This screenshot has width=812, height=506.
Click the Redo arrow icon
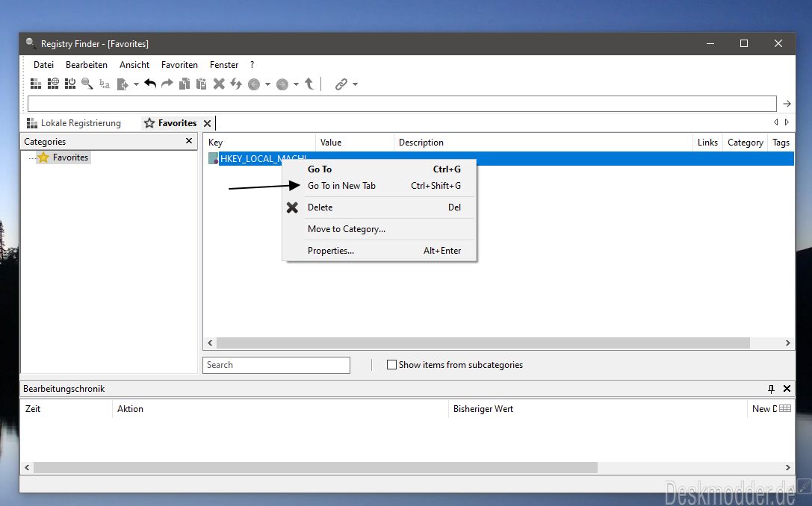[167, 84]
